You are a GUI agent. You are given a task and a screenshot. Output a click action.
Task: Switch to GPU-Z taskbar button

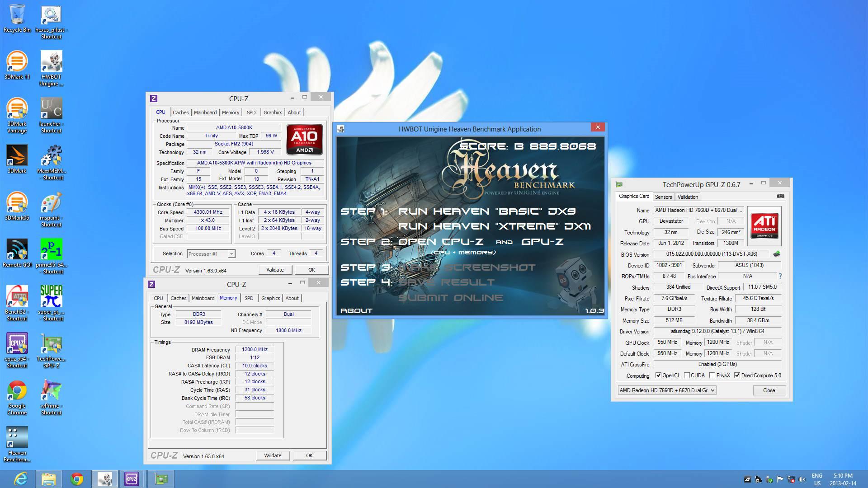click(x=161, y=479)
